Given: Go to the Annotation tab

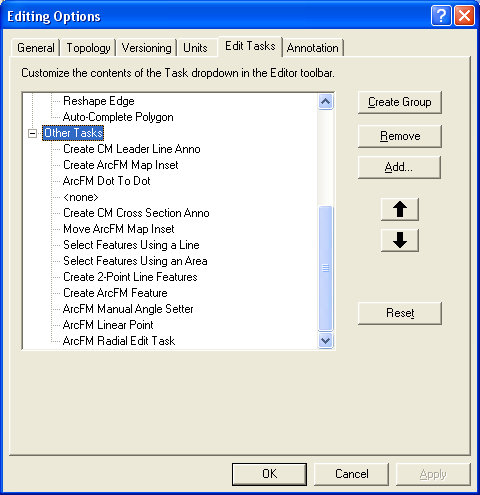Looking at the screenshot, I should 313,48.
